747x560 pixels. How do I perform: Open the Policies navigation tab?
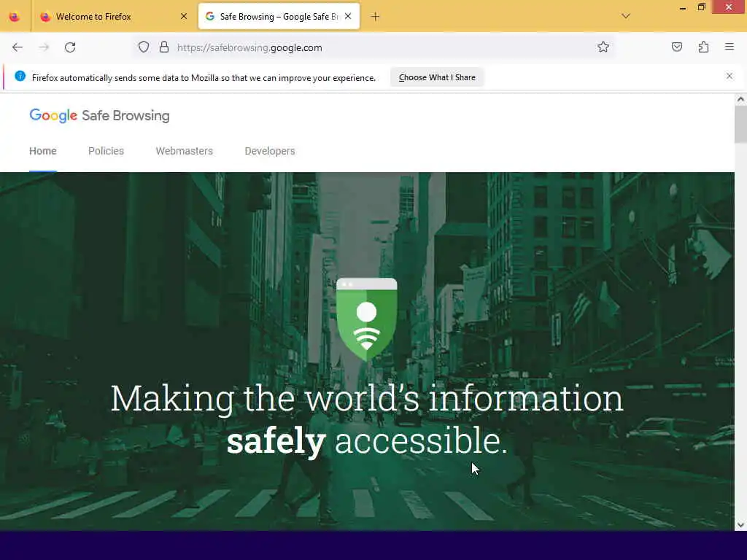[107, 151]
